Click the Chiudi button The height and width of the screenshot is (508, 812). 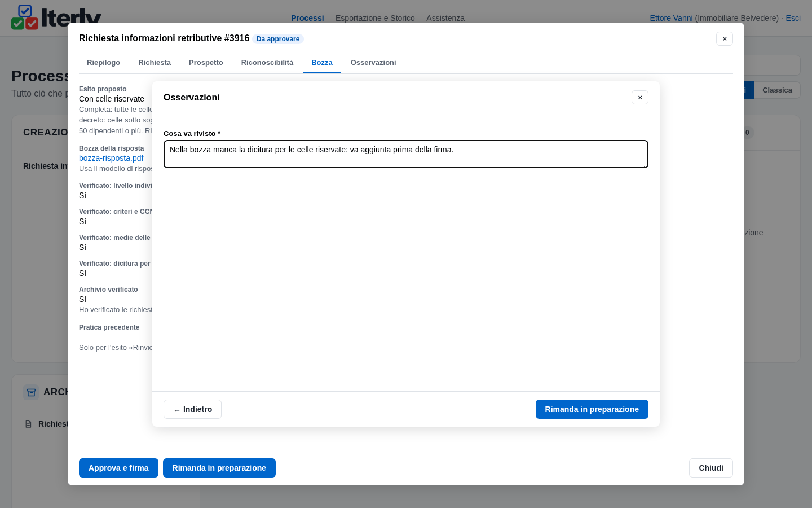(711, 468)
